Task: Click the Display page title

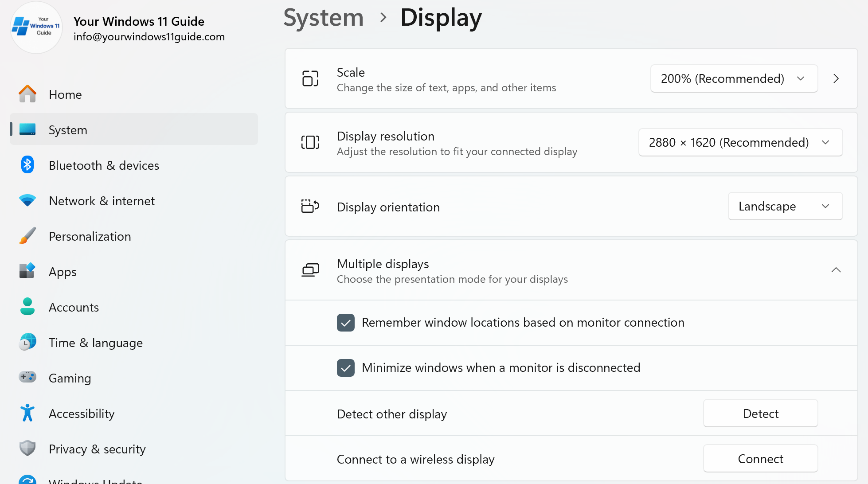Action: pos(441,18)
